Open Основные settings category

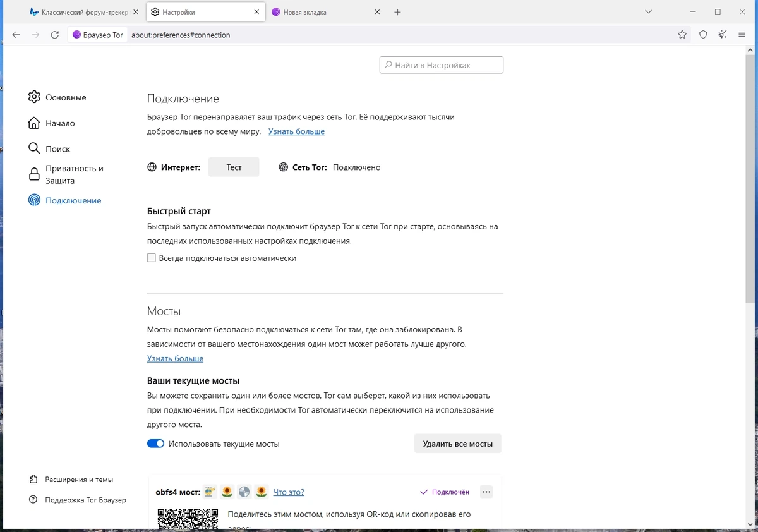click(66, 97)
